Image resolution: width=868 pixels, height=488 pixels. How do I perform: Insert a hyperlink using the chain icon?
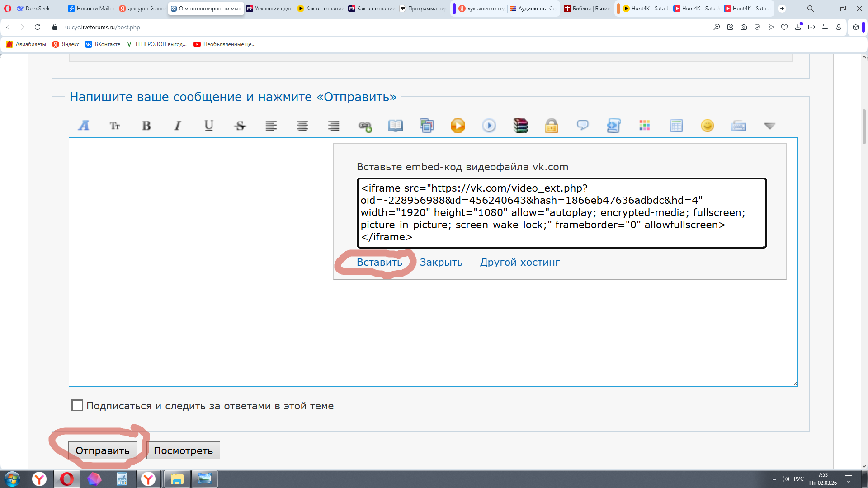[x=365, y=126]
